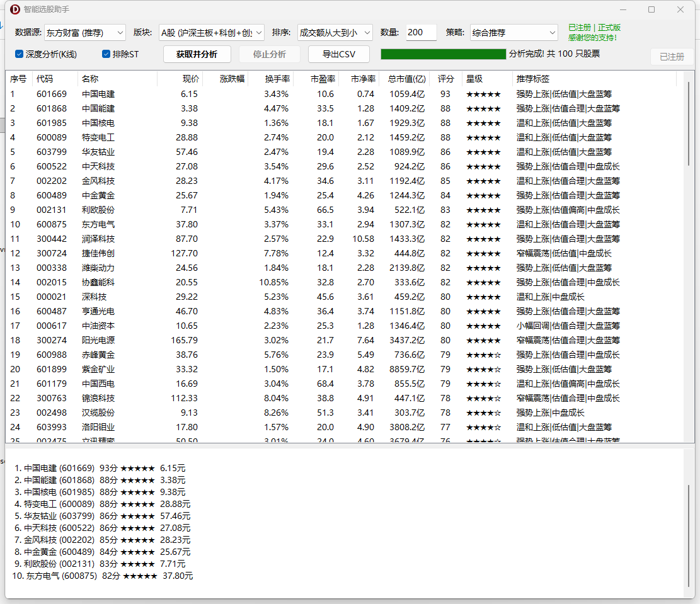Viewport: 700px width, 604px height.
Task: Click the 分析完成! 共 100 只股票 status
Action: tap(554, 54)
